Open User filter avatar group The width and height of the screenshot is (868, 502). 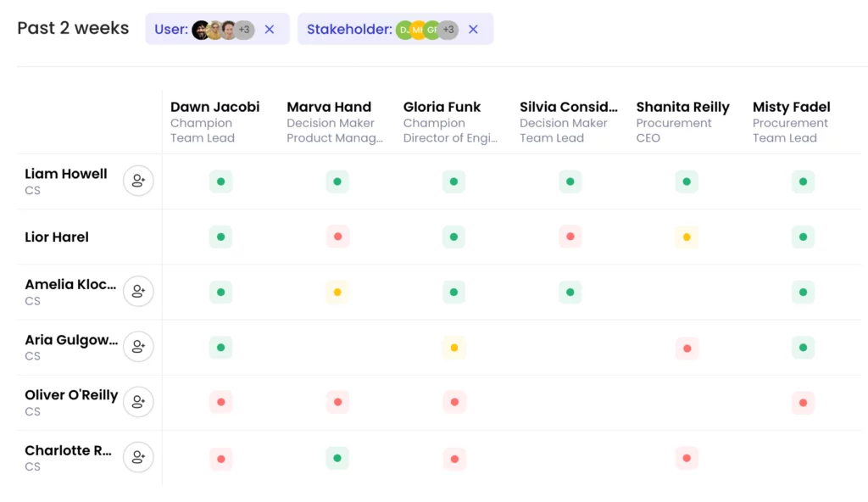222,30
